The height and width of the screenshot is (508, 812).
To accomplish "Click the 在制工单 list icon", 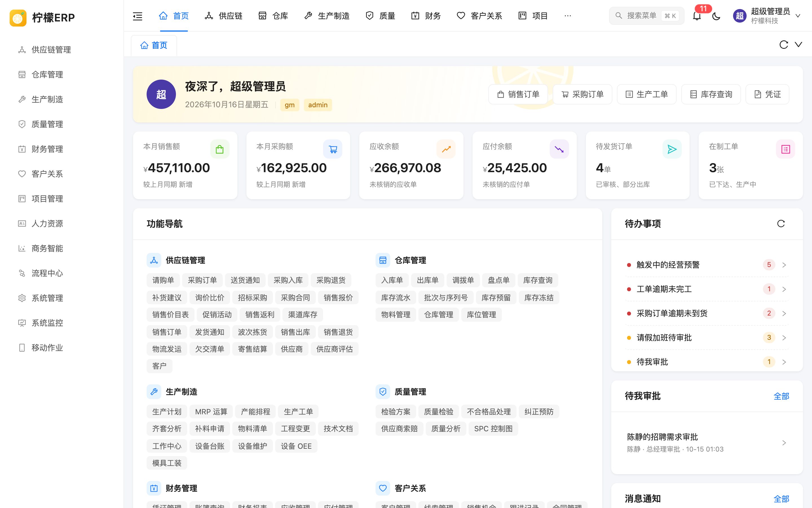I will pyautogui.click(x=785, y=149).
